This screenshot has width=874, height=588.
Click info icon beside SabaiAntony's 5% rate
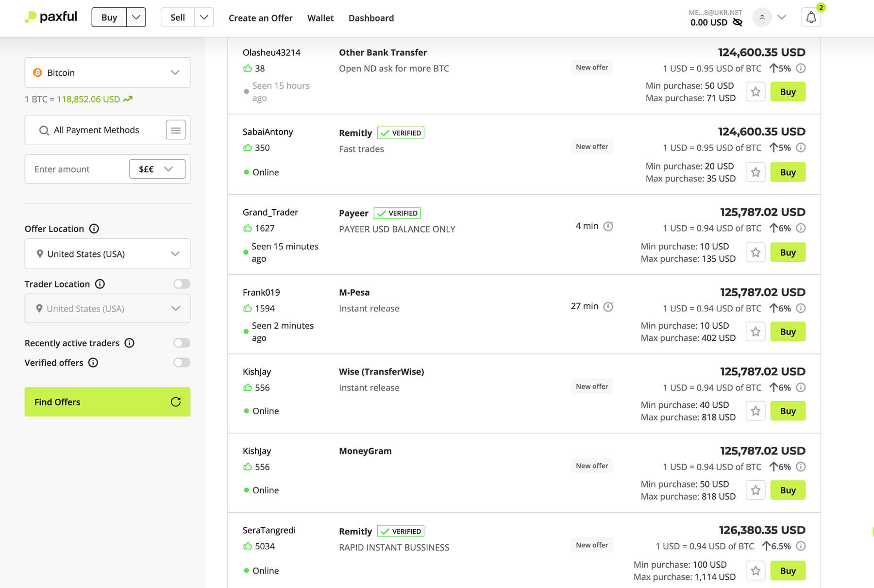coord(801,148)
